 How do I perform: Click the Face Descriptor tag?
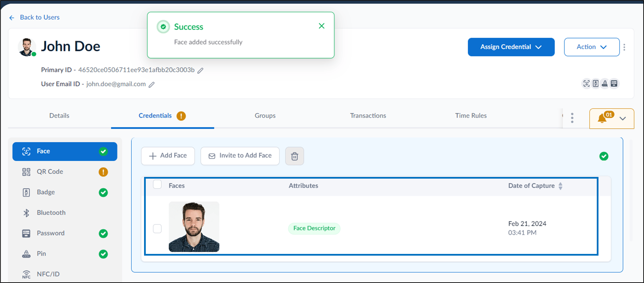click(314, 228)
